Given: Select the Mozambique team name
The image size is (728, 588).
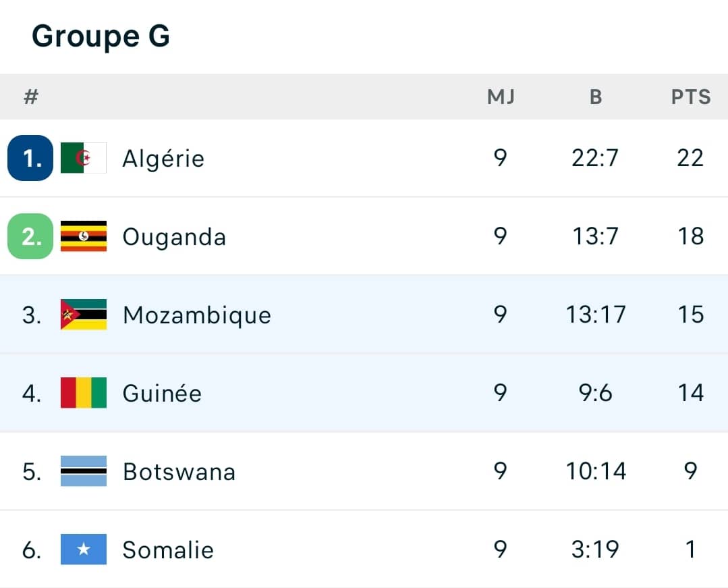Looking at the screenshot, I should pyautogui.click(x=197, y=315).
